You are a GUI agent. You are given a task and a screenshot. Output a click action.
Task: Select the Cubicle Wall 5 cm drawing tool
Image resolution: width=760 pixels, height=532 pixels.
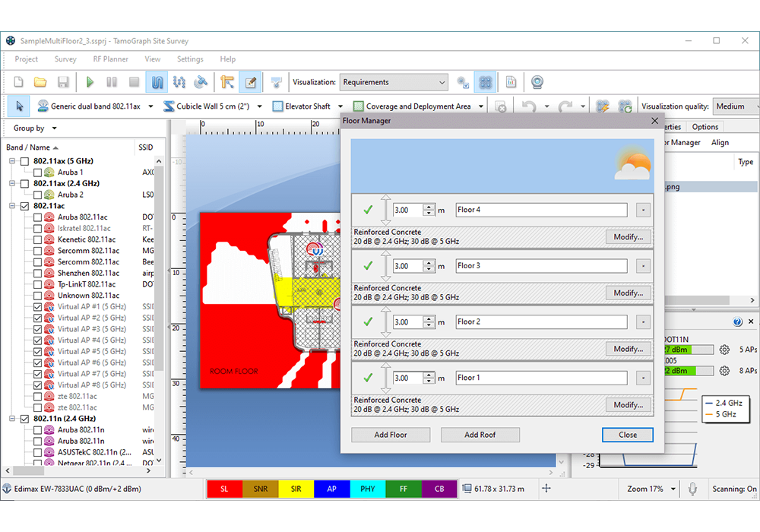pyautogui.click(x=207, y=106)
